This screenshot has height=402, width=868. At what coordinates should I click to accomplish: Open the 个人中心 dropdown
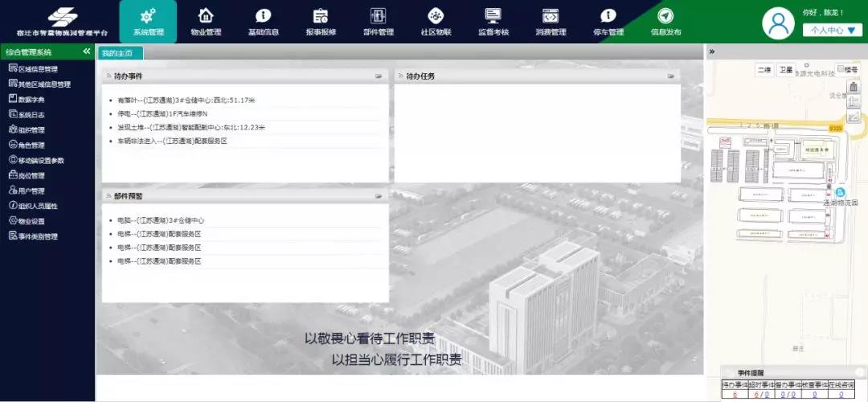tap(833, 30)
